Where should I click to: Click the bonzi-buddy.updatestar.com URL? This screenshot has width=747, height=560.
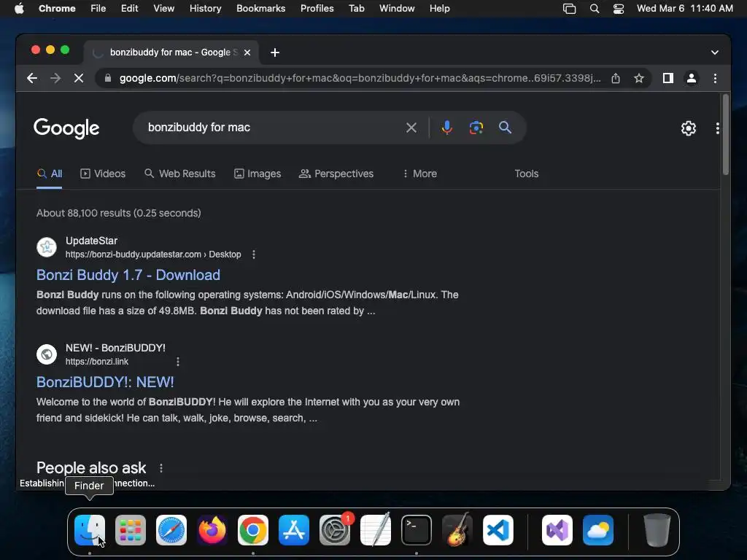pyautogui.click(x=153, y=254)
